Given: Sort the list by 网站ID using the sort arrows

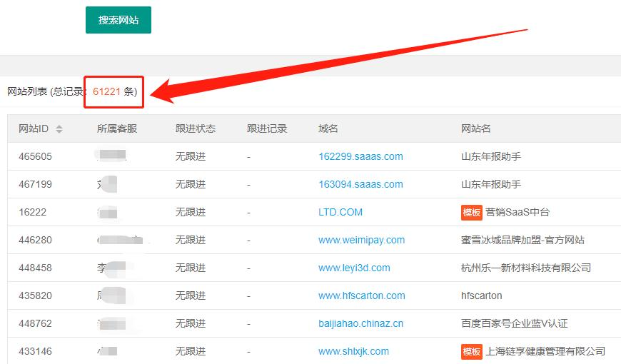Looking at the screenshot, I should pos(59,129).
